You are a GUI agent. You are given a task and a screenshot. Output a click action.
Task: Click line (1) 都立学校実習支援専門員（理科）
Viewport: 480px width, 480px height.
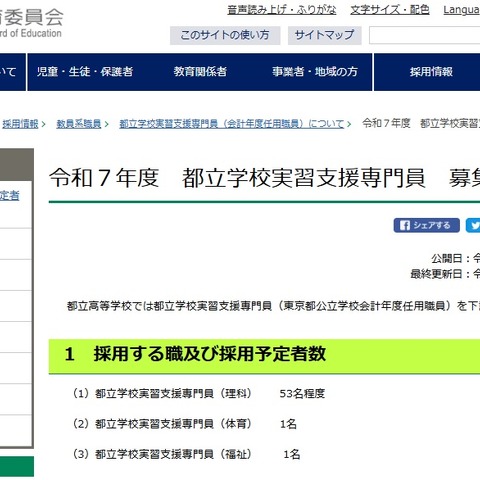pos(162,394)
